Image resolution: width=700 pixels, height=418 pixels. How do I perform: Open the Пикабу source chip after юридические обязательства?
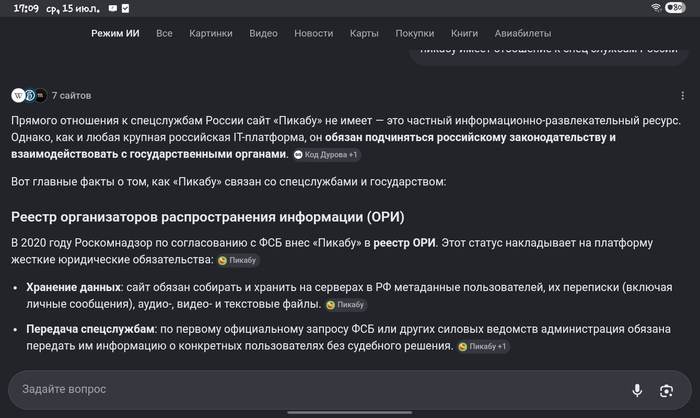click(x=238, y=260)
